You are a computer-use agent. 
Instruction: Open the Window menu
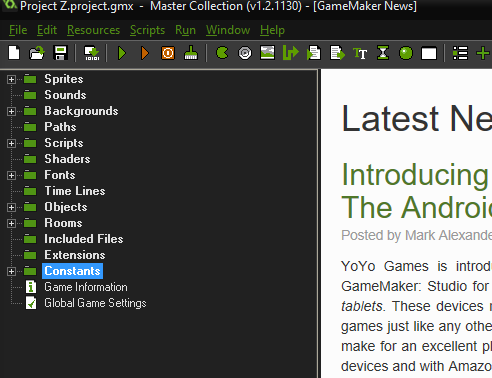(228, 30)
